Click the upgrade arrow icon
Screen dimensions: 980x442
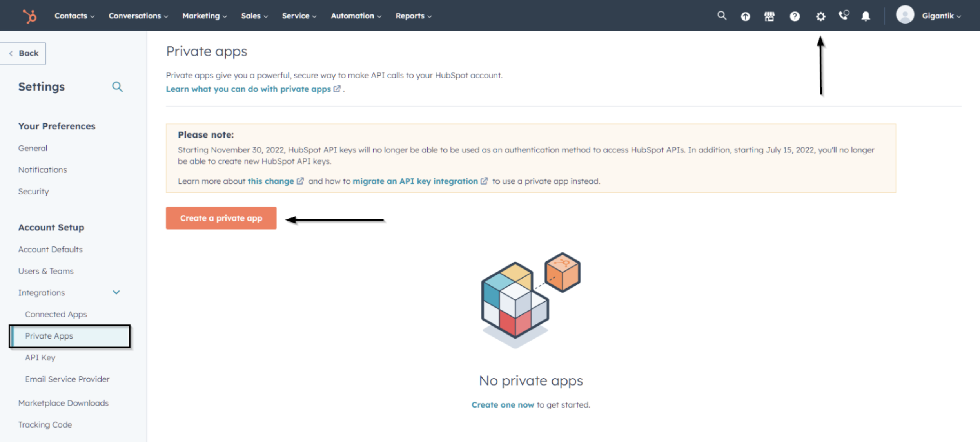(745, 16)
